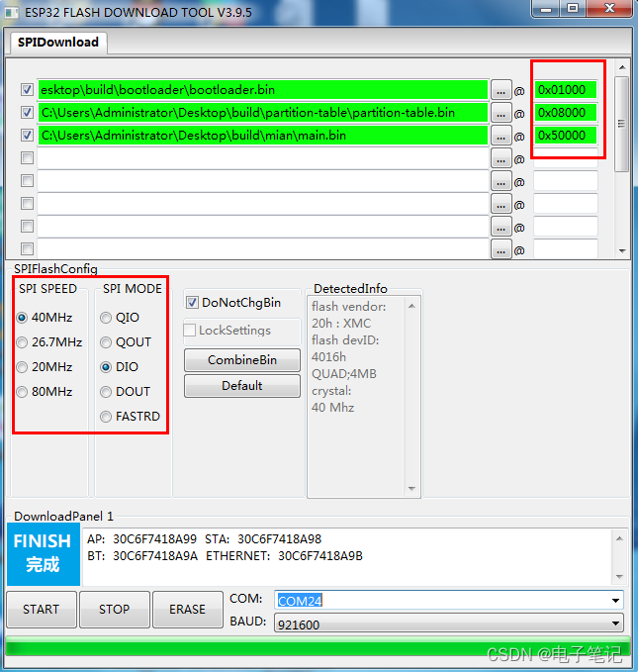Click the Default button

tap(242, 386)
